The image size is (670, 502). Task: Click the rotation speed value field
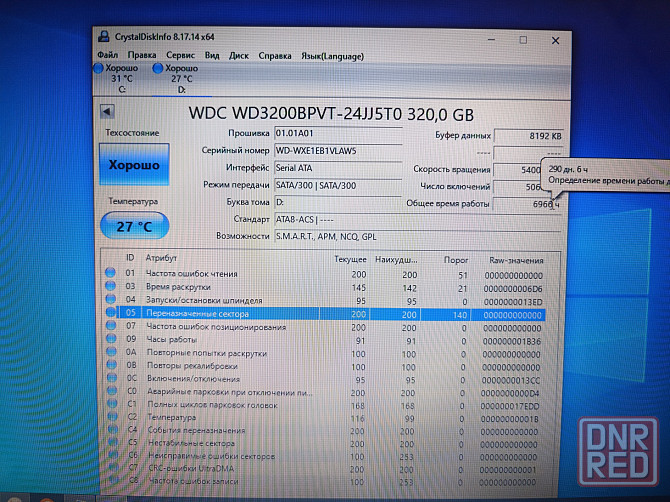coord(518,170)
